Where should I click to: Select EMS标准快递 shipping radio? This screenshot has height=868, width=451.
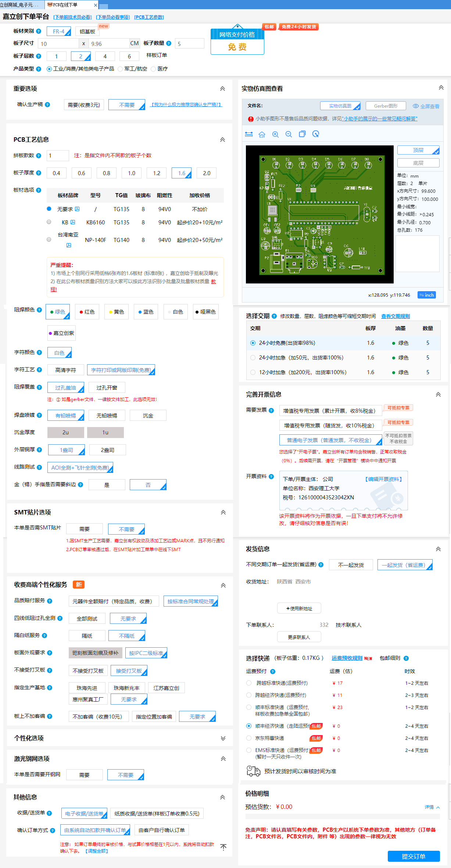tap(249, 750)
